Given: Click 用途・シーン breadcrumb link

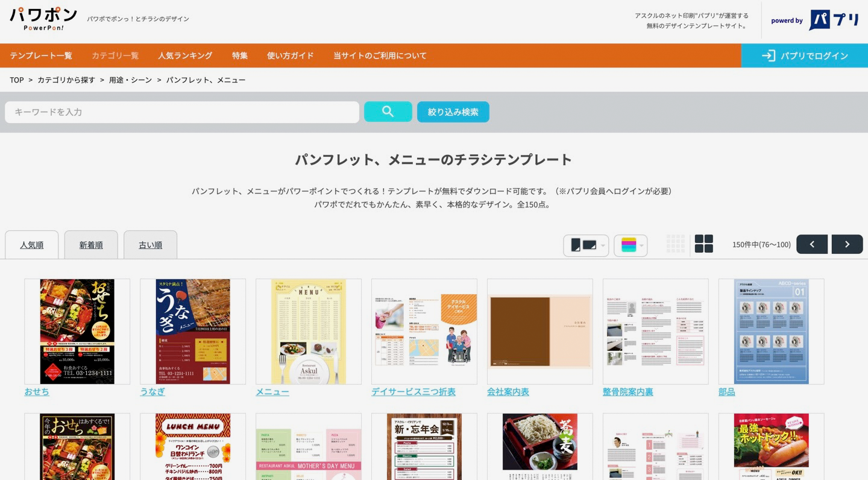Looking at the screenshot, I should (130, 80).
